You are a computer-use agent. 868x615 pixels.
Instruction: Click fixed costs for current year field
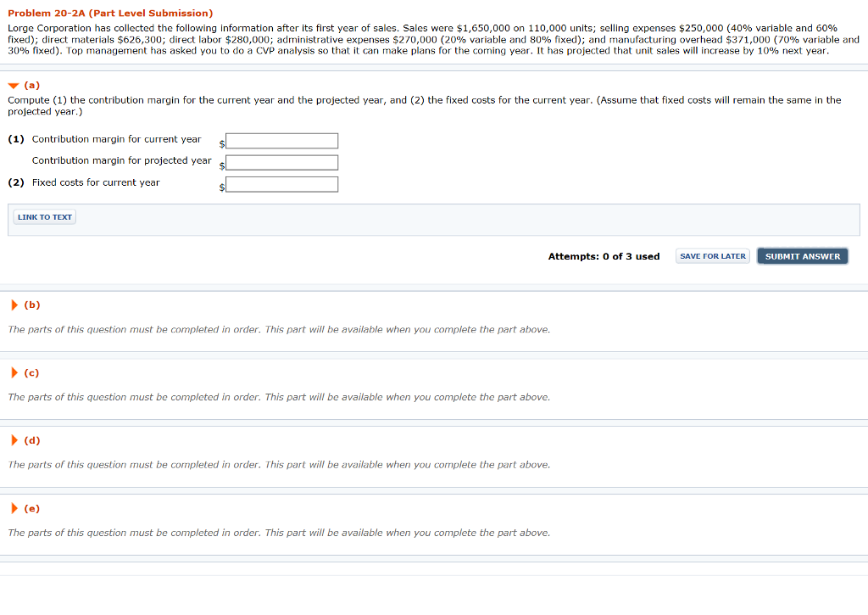coord(281,183)
